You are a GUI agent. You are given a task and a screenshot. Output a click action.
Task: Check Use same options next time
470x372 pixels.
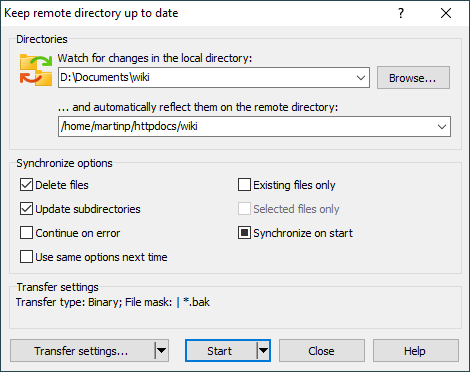pyautogui.click(x=26, y=257)
